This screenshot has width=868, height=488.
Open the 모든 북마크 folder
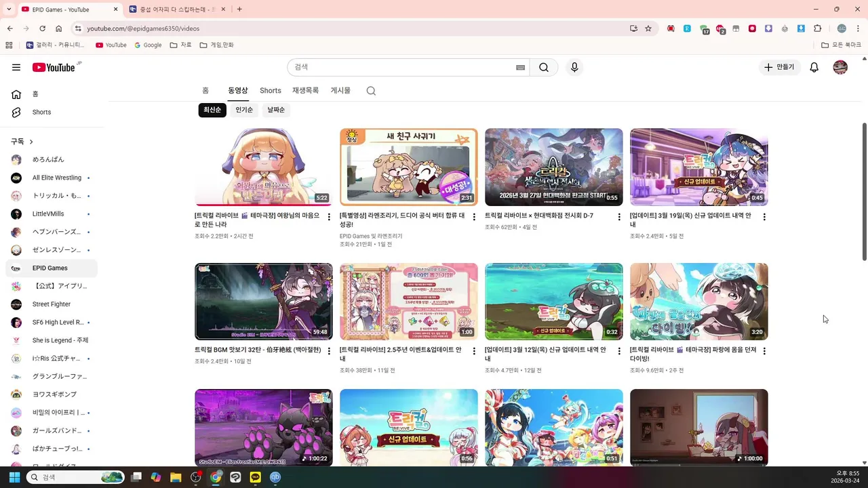click(841, 45)
